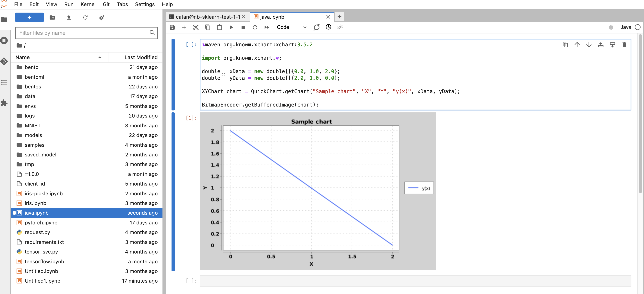Run the selected cell
This screenshot has height=294, width=644.
(231, 27)
